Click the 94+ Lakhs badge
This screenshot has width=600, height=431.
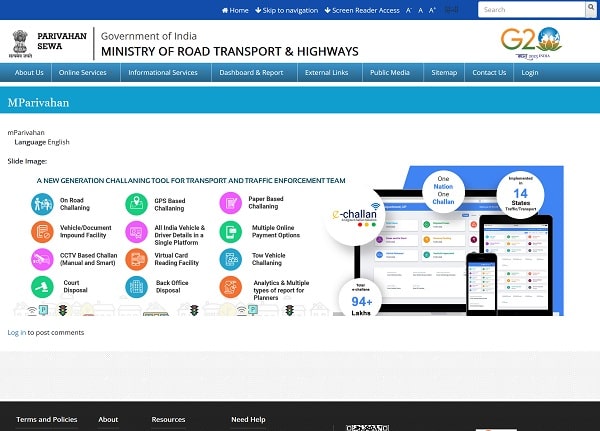pyautogui.click(x=360, y=298)
